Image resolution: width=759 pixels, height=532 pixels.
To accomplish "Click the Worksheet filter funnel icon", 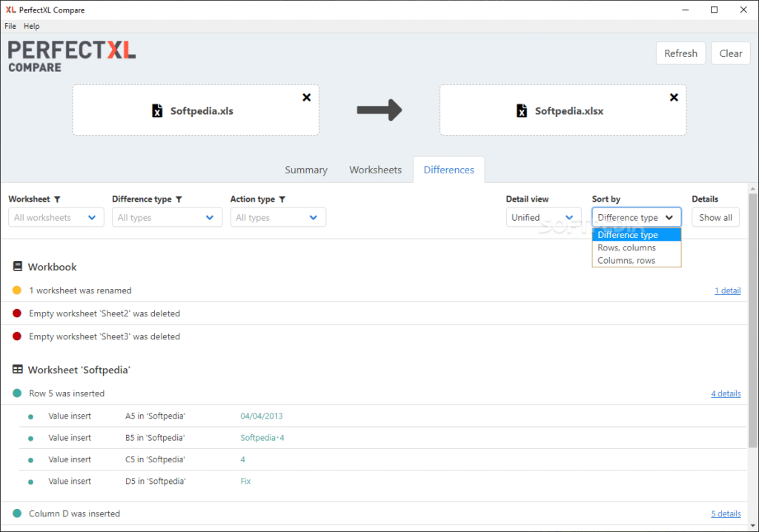I will [57, 199].
